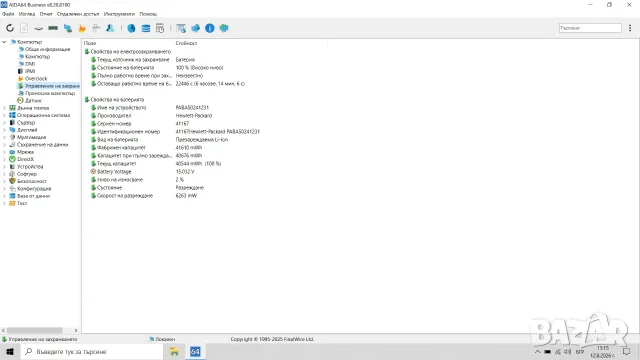Screen dimensions: 640x360
Task: Open File Explorer from the taskbar
Action: [174, 351]
